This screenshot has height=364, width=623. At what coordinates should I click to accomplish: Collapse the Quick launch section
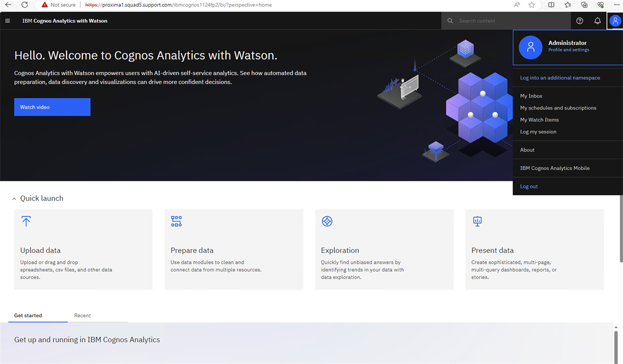13,197
